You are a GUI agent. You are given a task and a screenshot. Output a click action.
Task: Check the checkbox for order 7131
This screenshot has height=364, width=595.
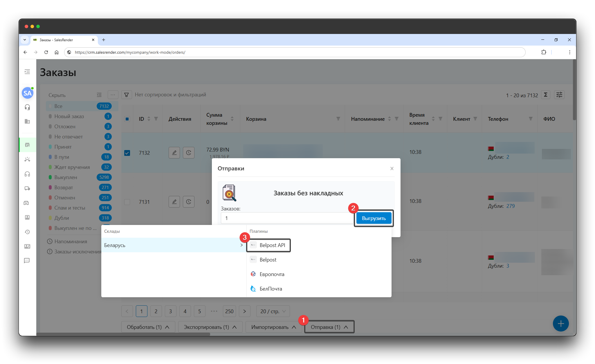coord(127,202)
